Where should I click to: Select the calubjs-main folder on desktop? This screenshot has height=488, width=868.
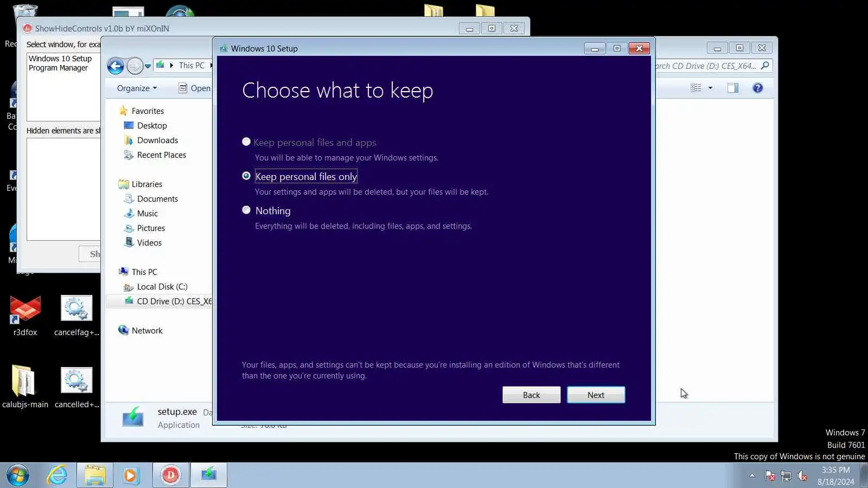[x=25, y=387]
